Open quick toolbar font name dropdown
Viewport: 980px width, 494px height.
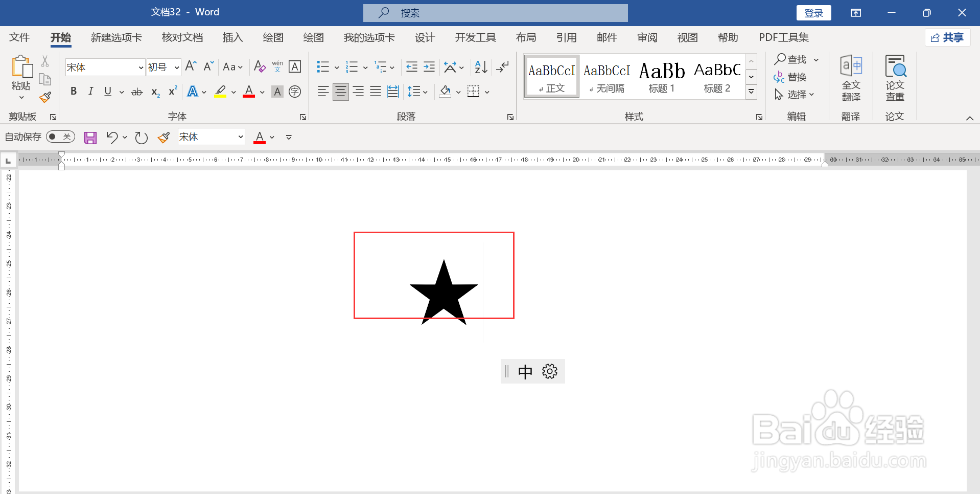[x=240, y=137]
